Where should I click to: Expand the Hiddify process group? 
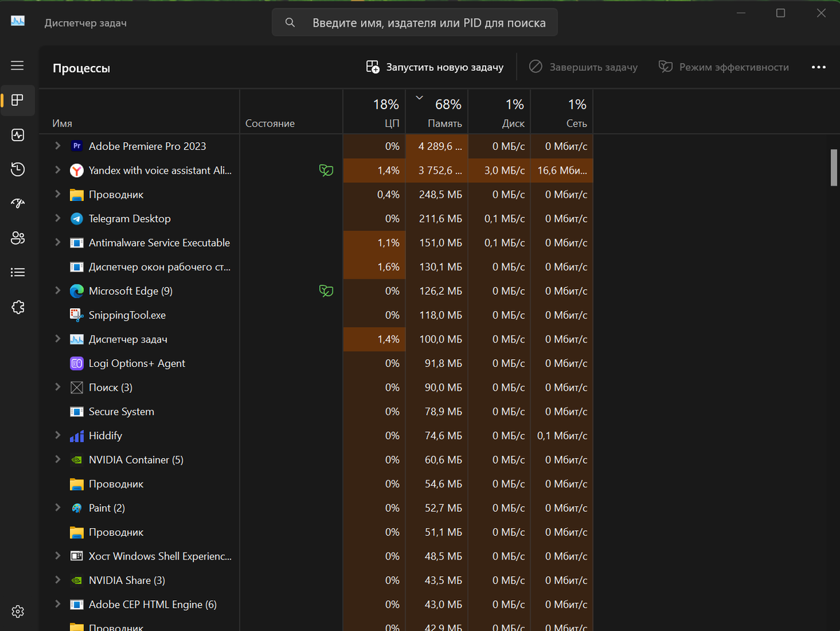[x=57, y=436]
